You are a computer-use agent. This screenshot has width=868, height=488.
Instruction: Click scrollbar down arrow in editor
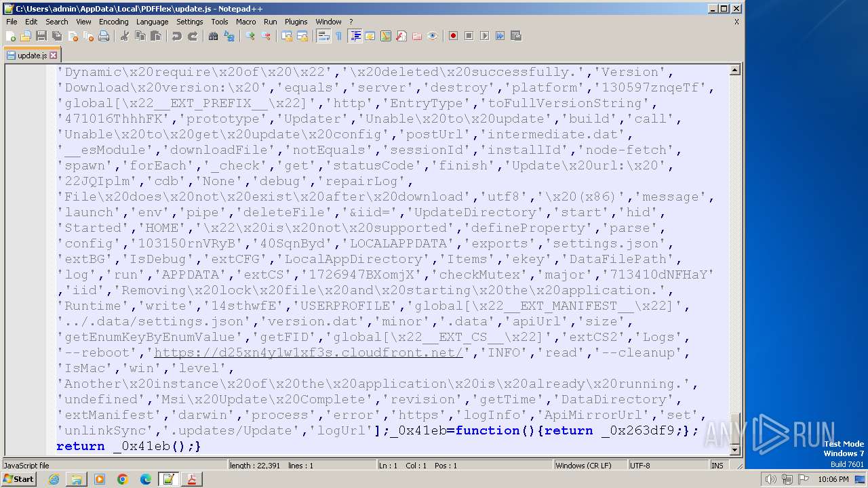pyautogui.click(x=735, y=450)
